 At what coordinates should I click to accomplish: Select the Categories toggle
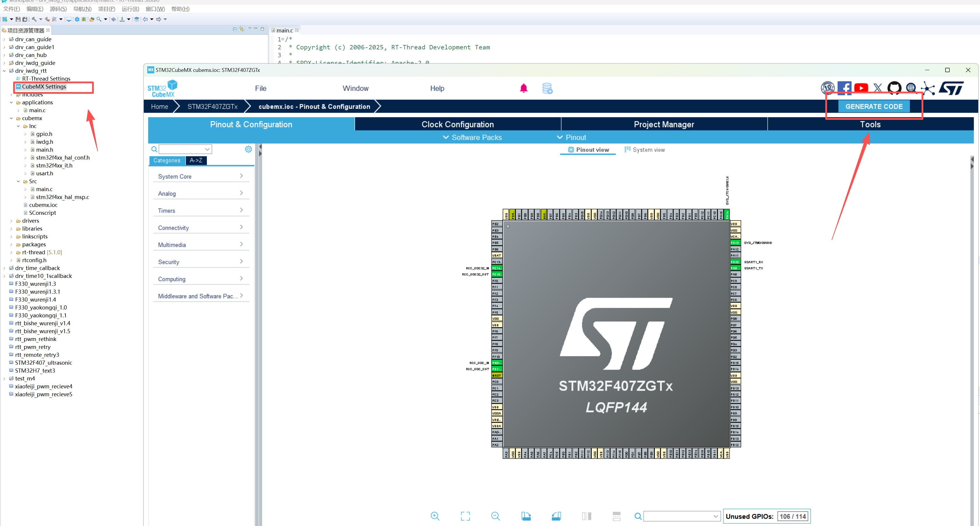(167, 161)
